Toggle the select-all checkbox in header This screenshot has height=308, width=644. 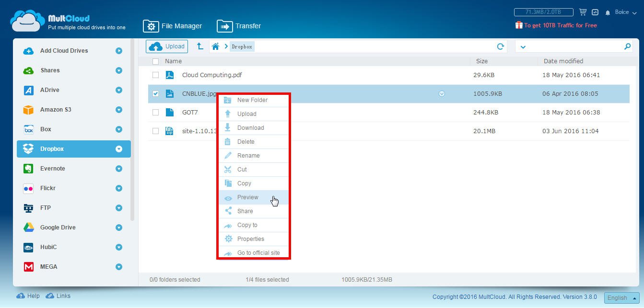pyautogui.click(x=155, y=61)
